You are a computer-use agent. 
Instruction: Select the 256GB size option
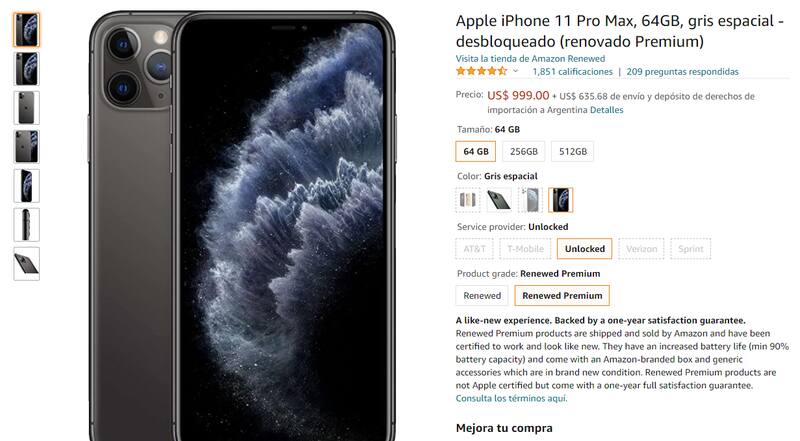click(x=523, y=152)
